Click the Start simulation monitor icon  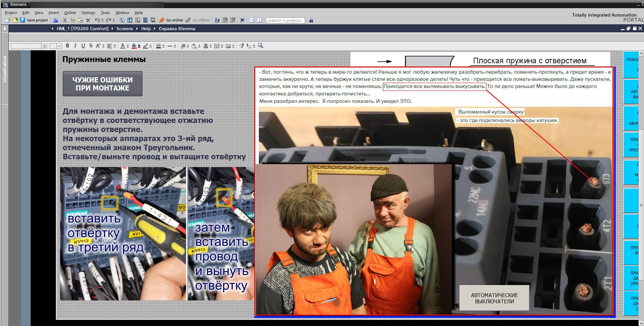pos(145,20)
